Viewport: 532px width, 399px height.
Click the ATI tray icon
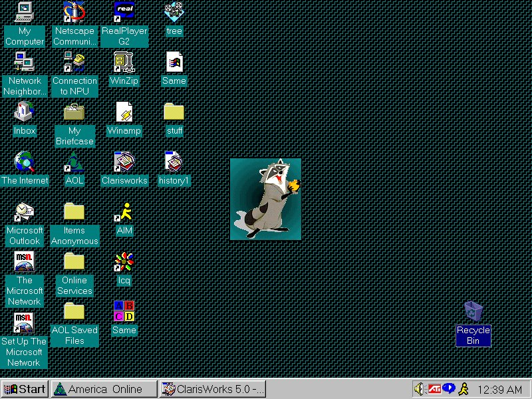point(435,389)
